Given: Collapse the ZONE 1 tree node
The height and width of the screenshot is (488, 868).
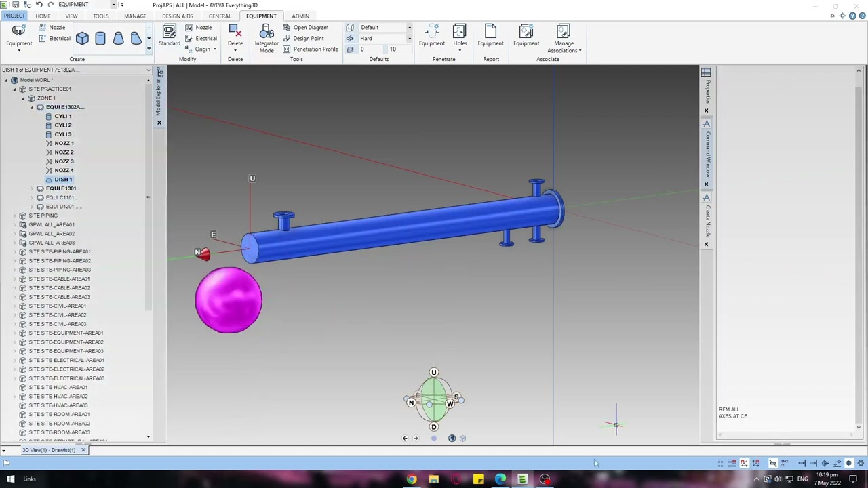Looking at the screenshot, I should (22, 98).
